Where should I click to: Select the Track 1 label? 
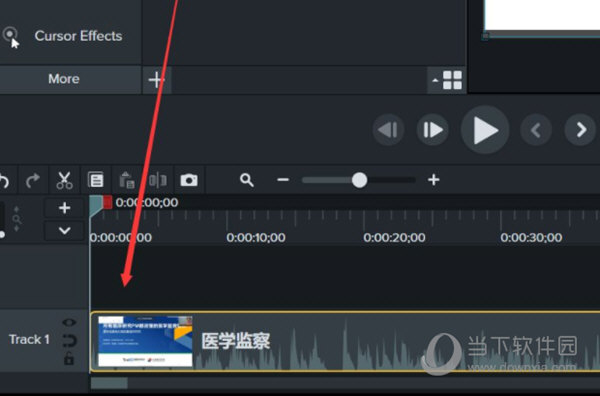(x=29, y=339)
